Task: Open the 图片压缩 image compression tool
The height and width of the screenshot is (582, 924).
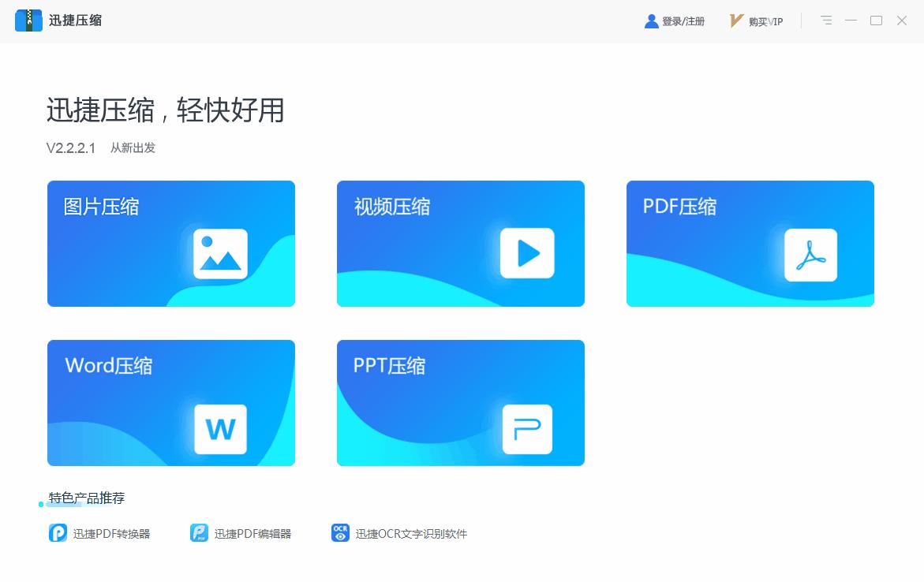Action: (x=170, y=243)
